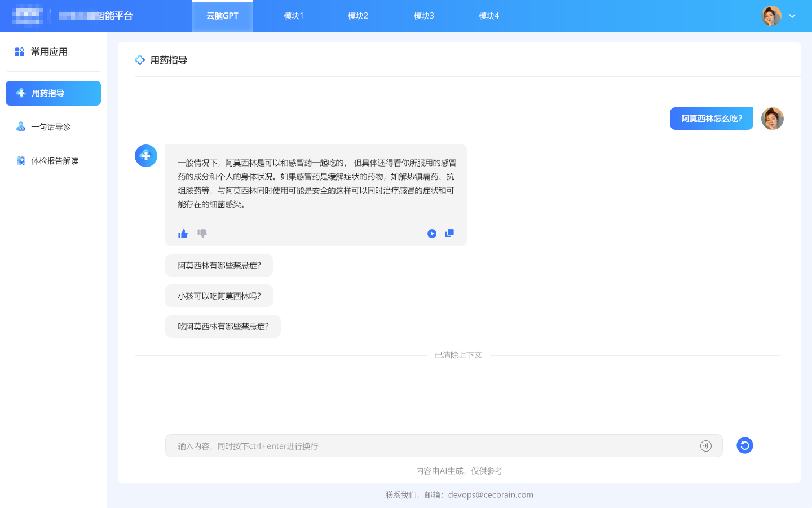Click the medical cross avatar beside the reply

[x=146, y=155]
